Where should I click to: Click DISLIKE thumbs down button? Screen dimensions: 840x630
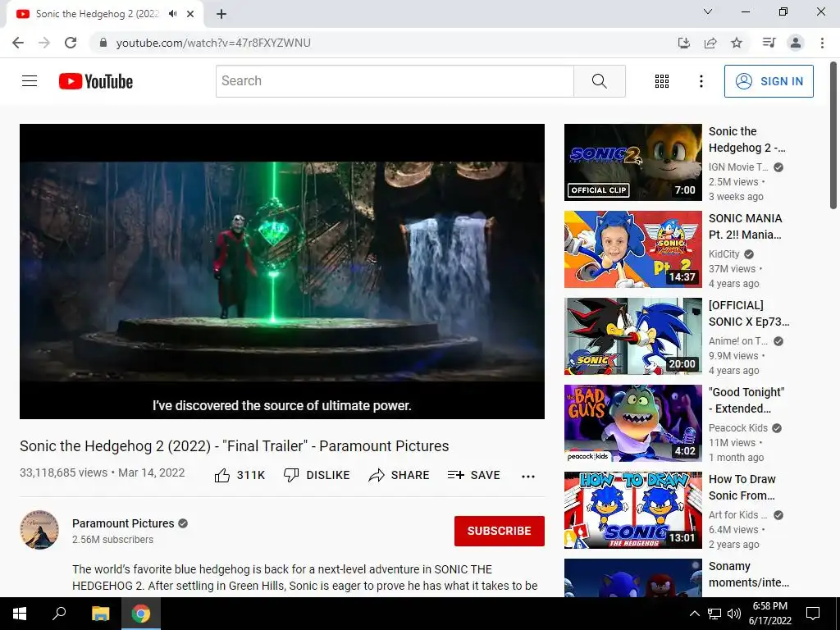point(317,475)
